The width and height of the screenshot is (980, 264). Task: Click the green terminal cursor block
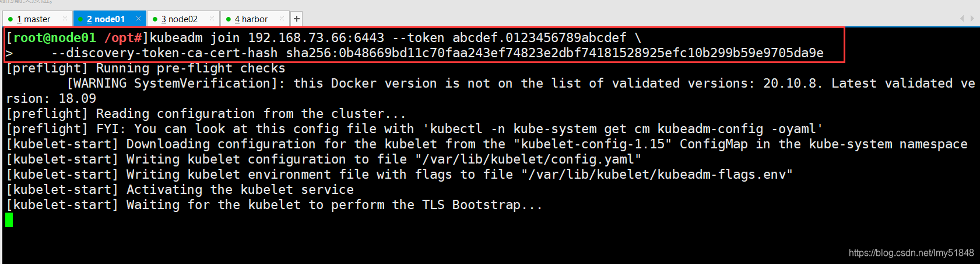(9, 220)
